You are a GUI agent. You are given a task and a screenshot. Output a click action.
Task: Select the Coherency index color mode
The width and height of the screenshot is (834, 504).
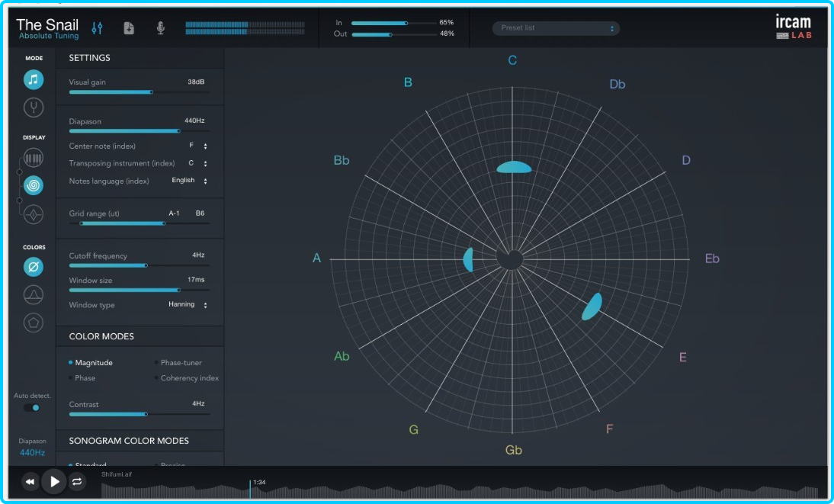click(x=189, y=378)
